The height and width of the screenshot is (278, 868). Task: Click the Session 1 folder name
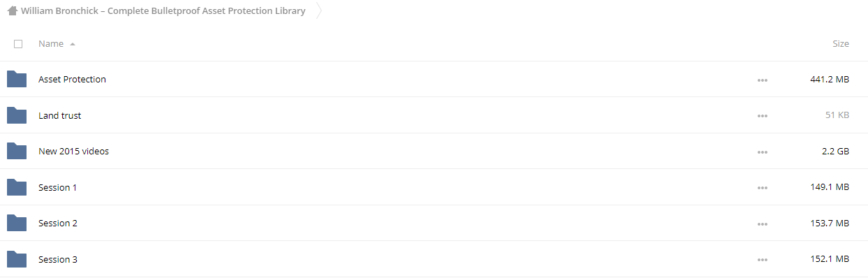tap(58, 187)
